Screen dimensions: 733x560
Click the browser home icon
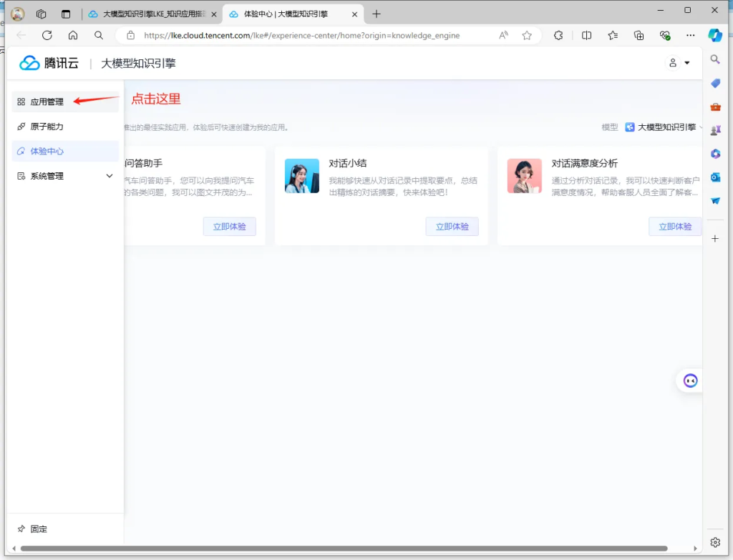(x=73, y=35)
